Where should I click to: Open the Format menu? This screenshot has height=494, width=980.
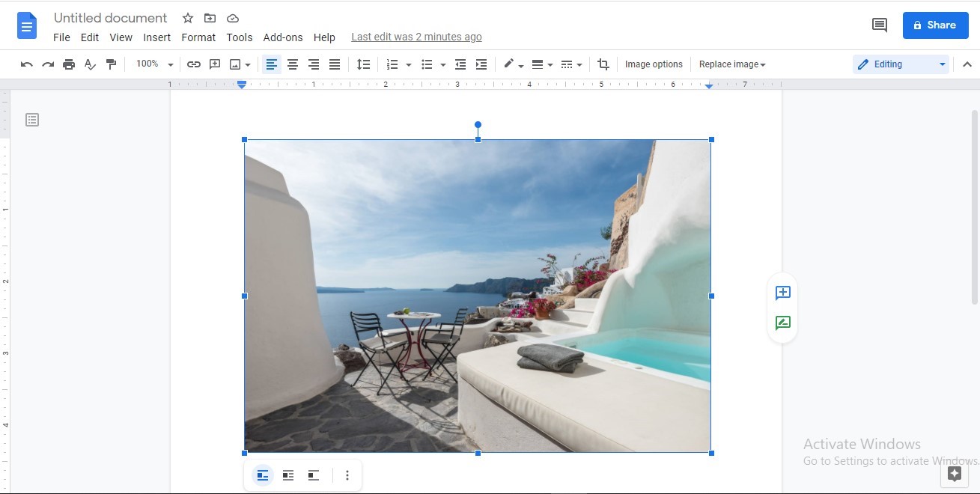coord(198,37)
